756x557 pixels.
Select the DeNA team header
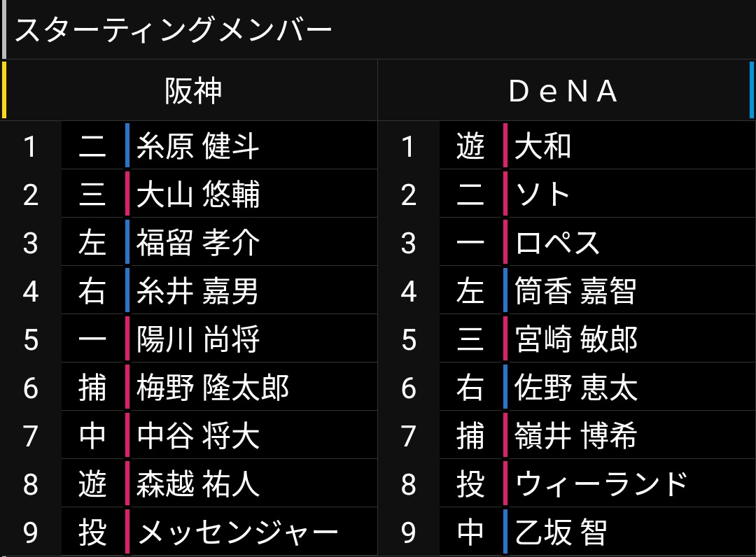pos(563,90)
